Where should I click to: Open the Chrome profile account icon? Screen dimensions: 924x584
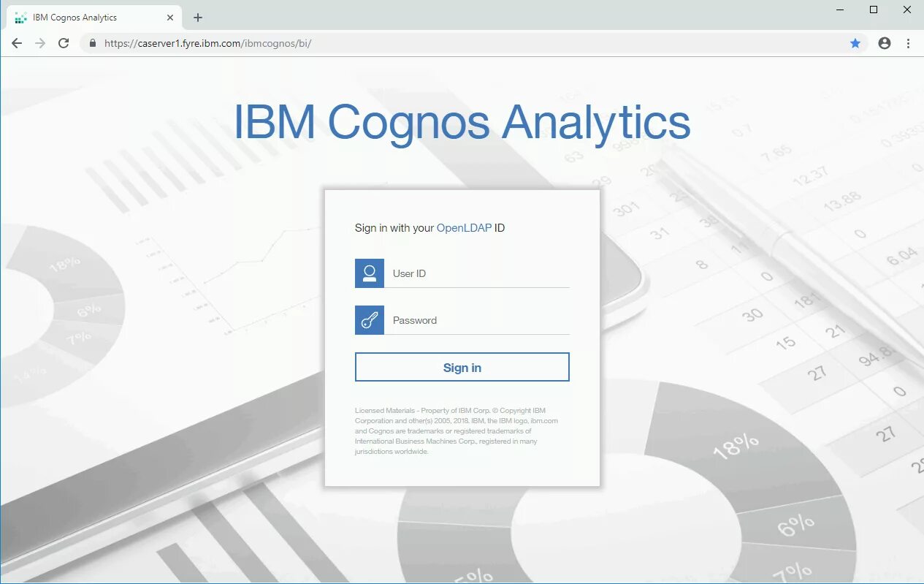coord(885,43)
